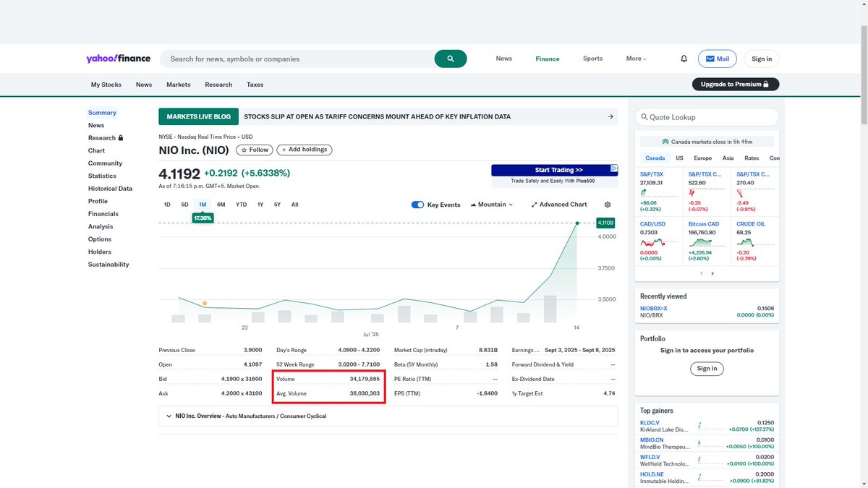Open notifications bell icon
868x488 pixels.
(684, 59)
